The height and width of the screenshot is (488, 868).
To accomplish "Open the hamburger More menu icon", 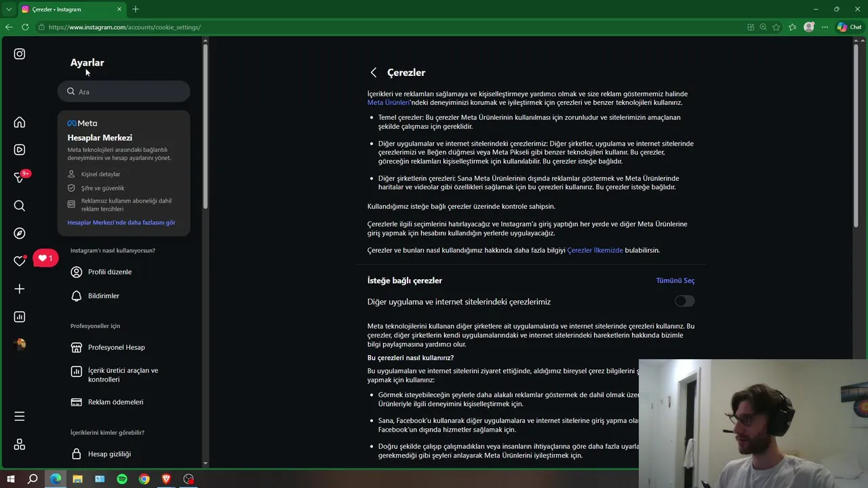I will [x=20, y=416].
